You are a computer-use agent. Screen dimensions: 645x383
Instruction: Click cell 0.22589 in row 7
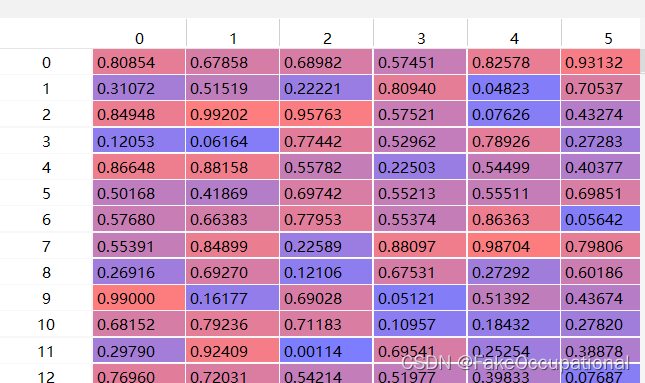326,246
